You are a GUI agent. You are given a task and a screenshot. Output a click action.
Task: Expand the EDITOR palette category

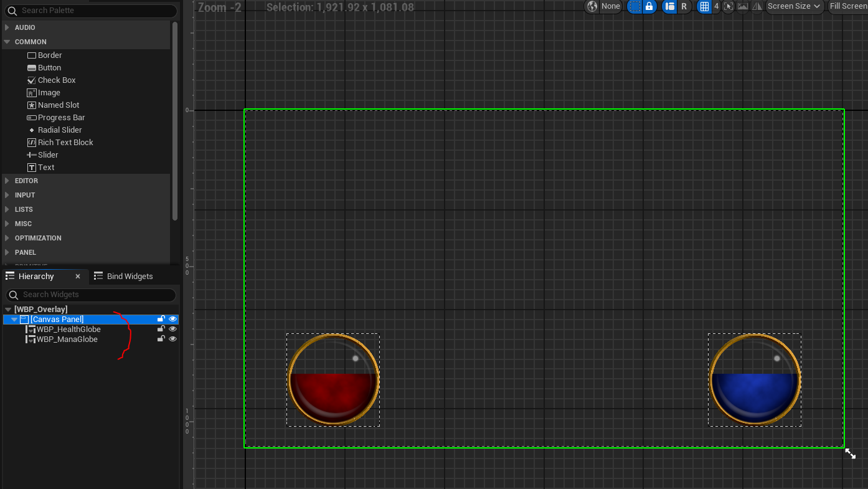click(x=7, y=181)
